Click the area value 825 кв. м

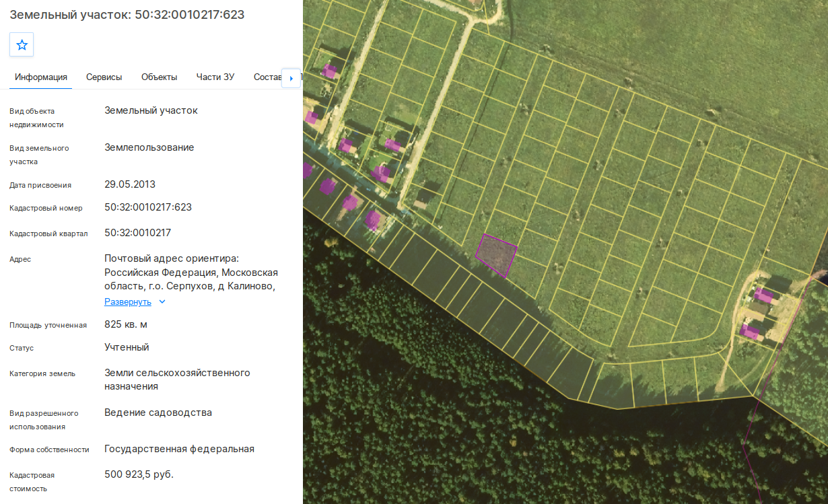[126, 324]
